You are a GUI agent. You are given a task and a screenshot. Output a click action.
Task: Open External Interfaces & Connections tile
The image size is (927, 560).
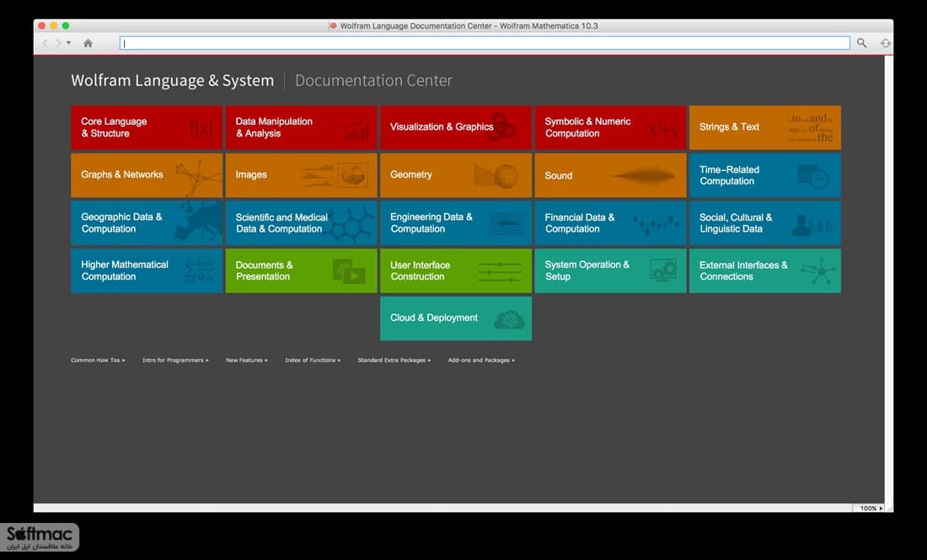point(765,270)
